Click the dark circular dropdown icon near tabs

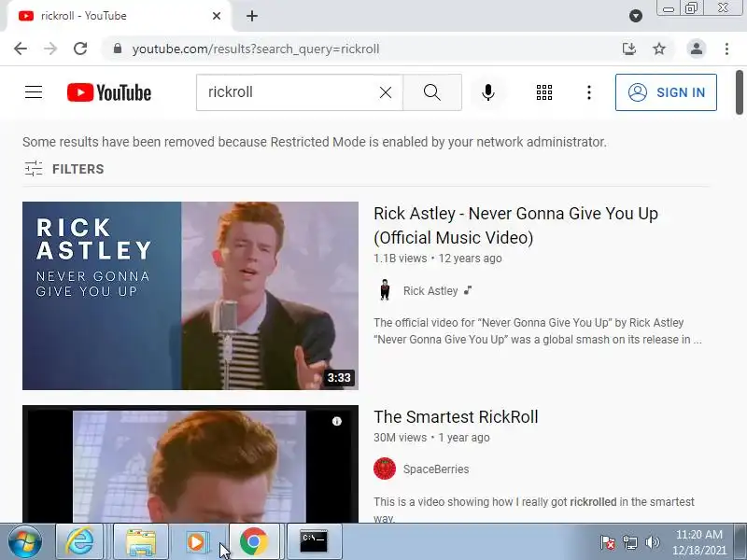pos(636,16)
